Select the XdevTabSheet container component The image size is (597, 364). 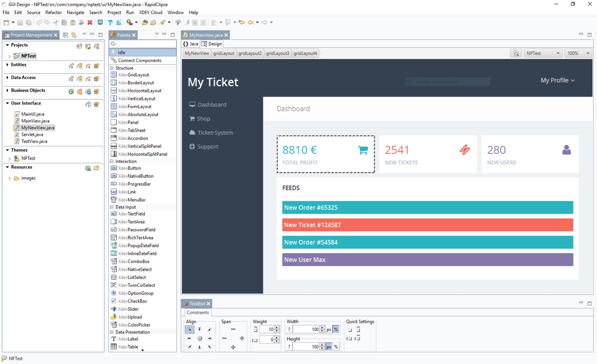(131, 130)
